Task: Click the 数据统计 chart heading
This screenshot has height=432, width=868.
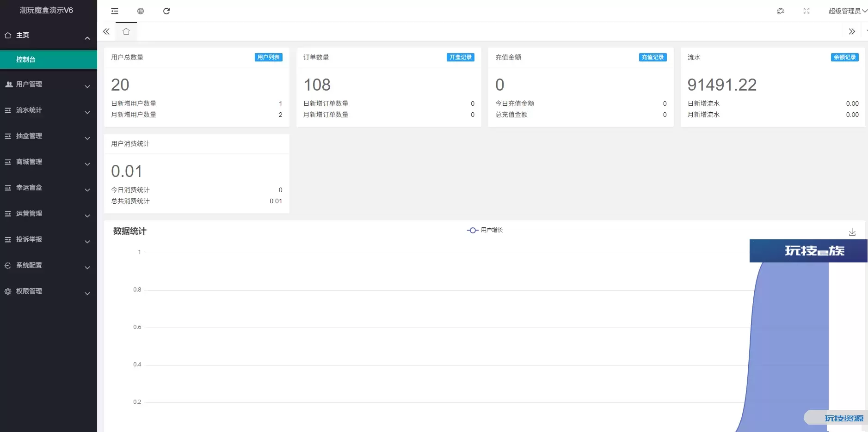Action: [130, 231]
